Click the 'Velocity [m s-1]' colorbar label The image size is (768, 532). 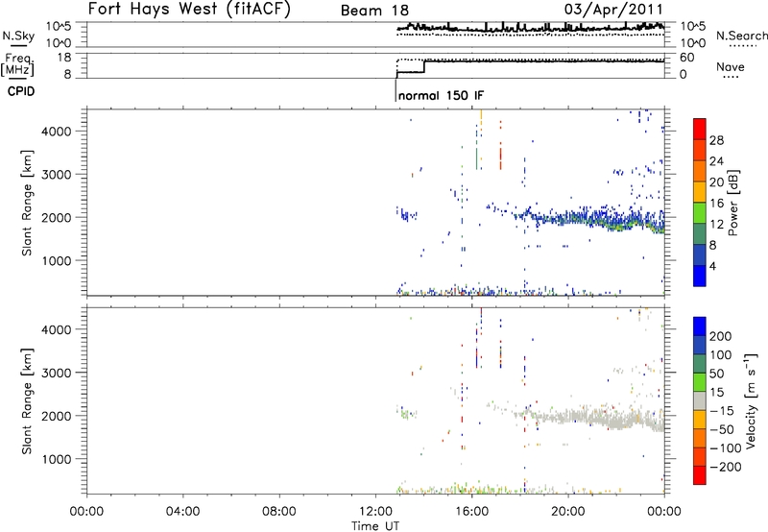pyautogui.click(x=751, y=400)
